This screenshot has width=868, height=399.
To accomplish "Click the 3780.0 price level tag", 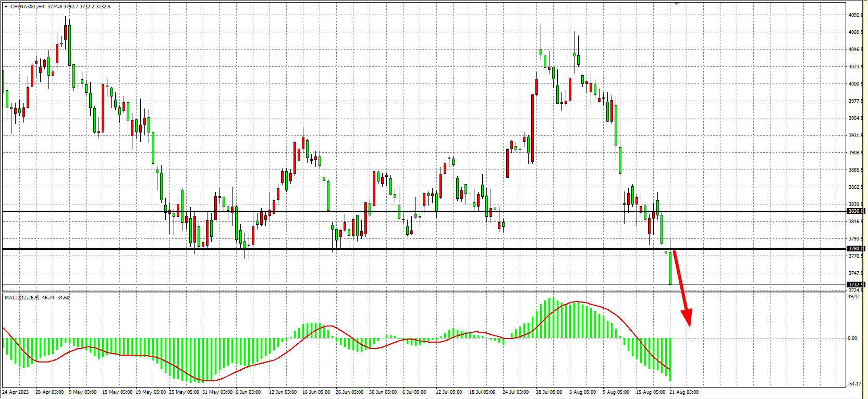I will [x=855, y=249].
